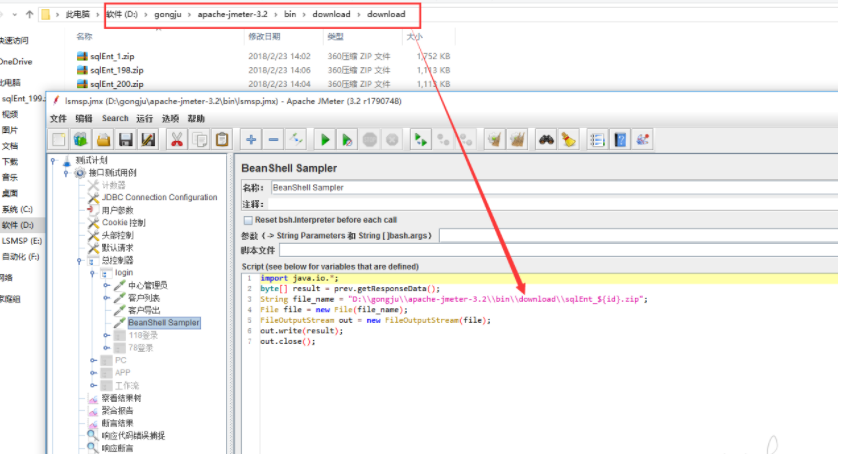Image resolution: width=841 pixels, height=454 pixels.
Task: Expand the APP node in tree
Action: click(94, 373)
